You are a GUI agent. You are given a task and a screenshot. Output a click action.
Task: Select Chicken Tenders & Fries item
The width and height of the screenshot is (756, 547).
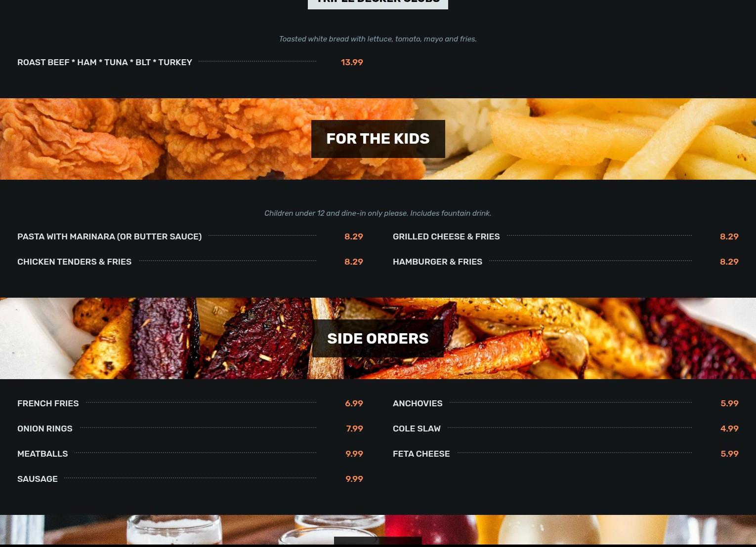(x=74, y=262)
